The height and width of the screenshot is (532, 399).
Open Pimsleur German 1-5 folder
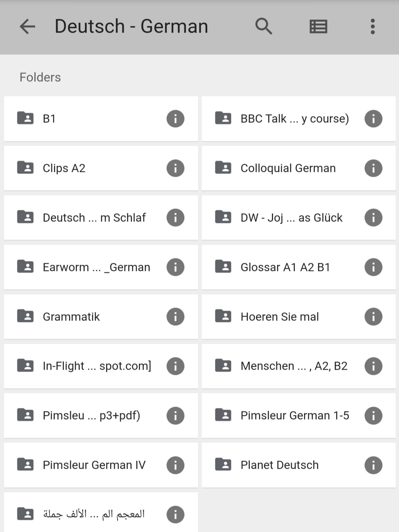(299, 416)
